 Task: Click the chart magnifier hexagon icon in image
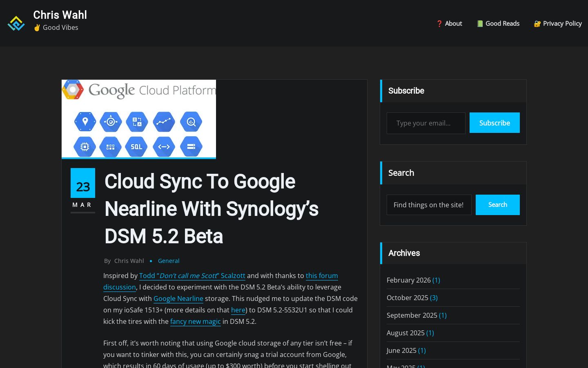(x=191, y=121)
